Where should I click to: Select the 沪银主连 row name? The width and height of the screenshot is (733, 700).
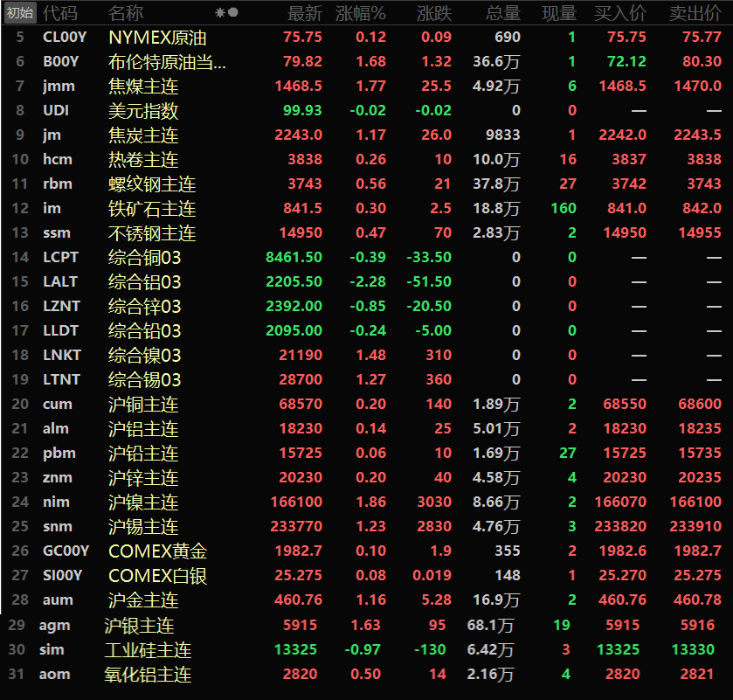(x=139, y=626)
